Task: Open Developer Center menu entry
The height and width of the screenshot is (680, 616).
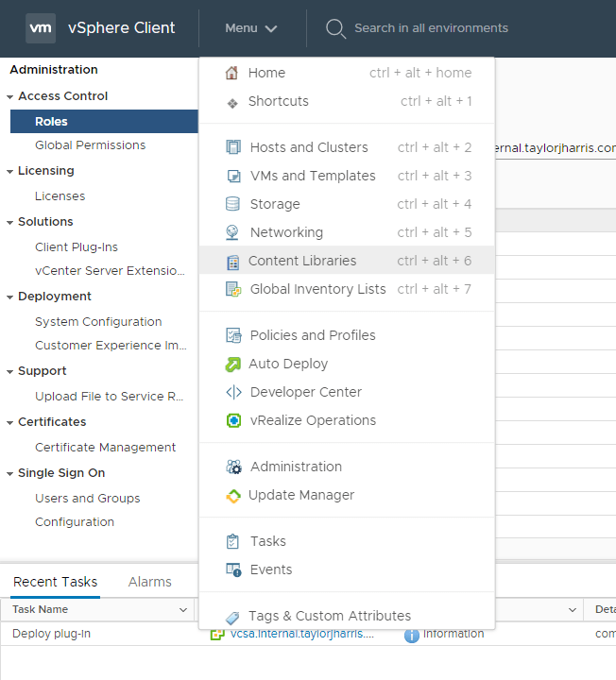Action: click(305, 392)
